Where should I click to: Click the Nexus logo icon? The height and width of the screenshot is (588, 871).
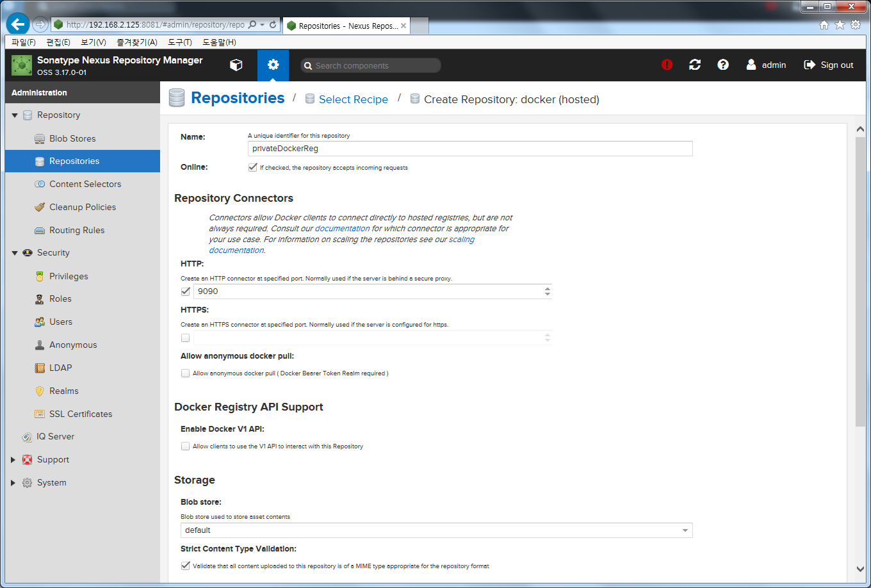tap(22, 65)
